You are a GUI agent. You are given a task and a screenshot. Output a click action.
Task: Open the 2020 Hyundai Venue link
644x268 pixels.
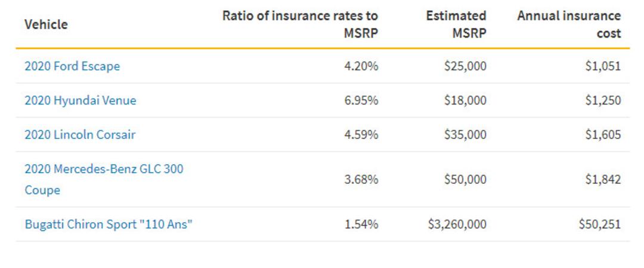[x=80, y=100]
